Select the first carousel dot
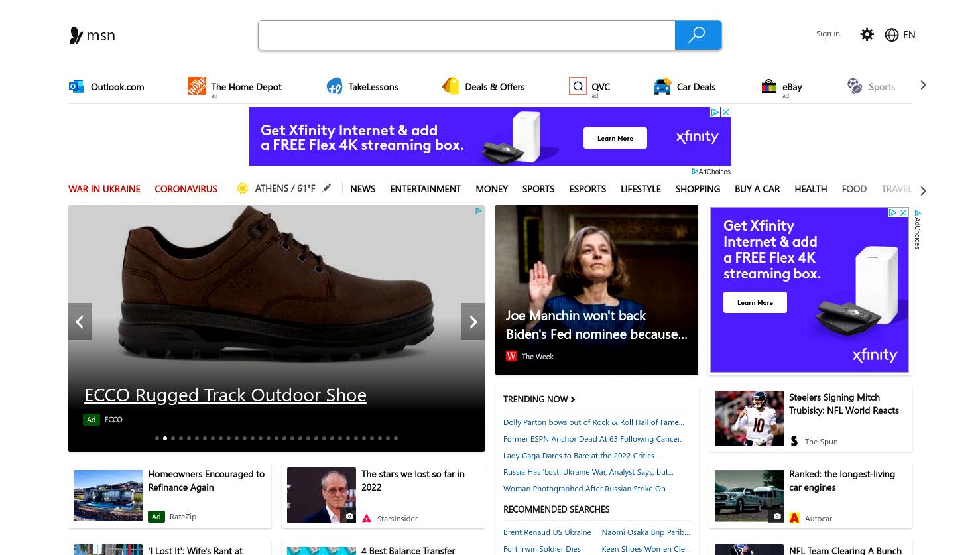 [x=157, y=438]
